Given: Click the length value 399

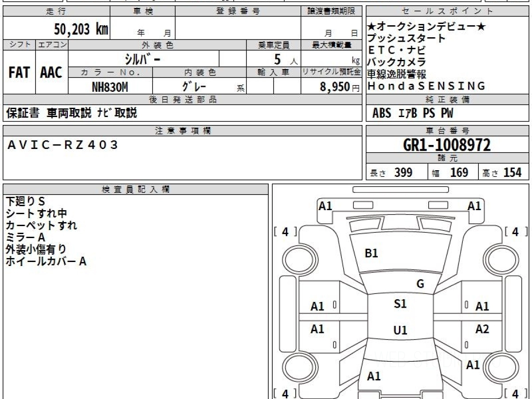Looking at the screenshot, I should click(x=403, y=173).
